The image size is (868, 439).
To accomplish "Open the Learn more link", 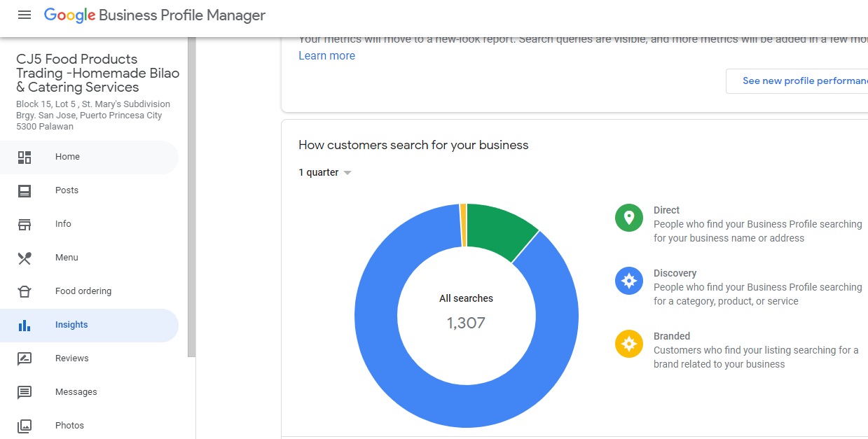I will pyautogui.click(x=326, y=56).
